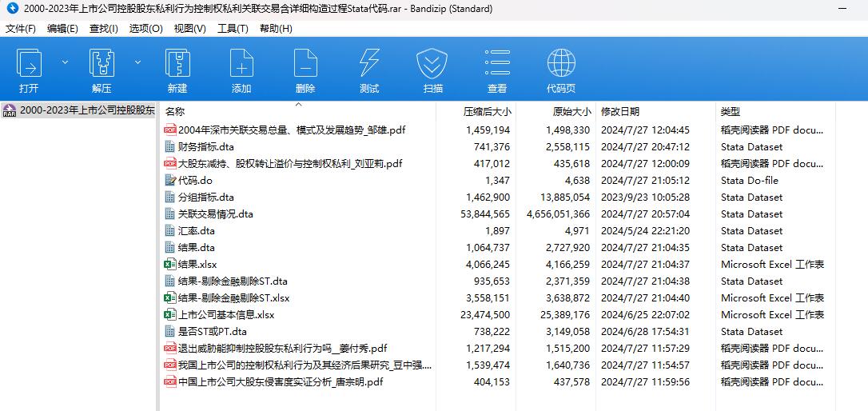Click the dataset icon of 财务指标.dta

pos(170,147)
